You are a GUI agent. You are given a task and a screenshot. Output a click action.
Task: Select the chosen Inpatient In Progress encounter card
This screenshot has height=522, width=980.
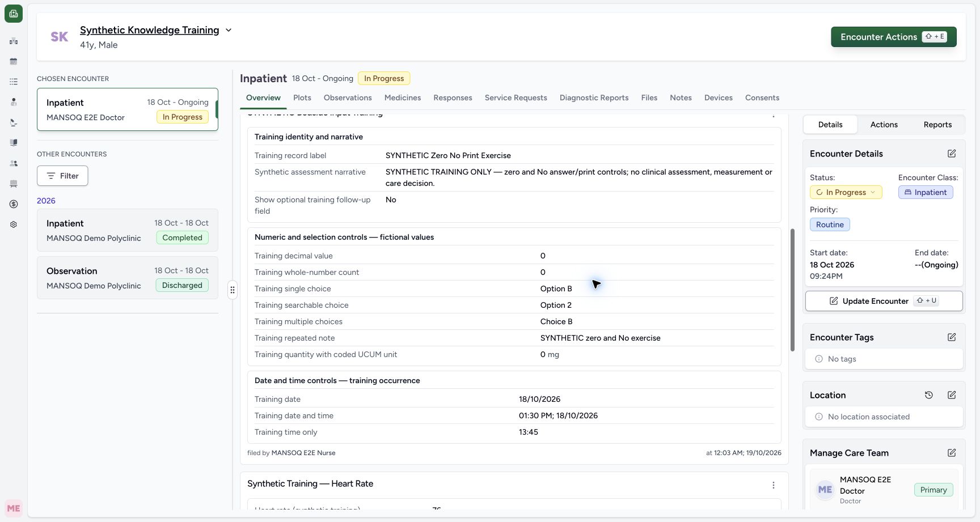coord(128,109)
